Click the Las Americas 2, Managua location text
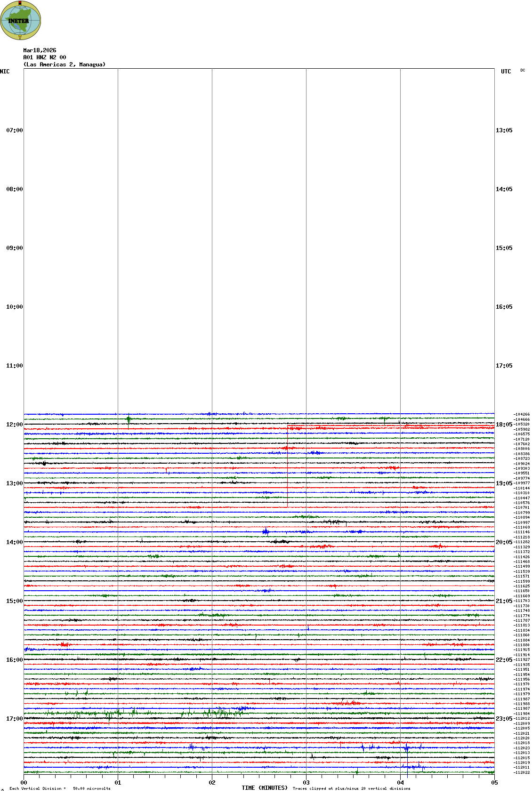532x795 pixels. [x=64, y=64]
